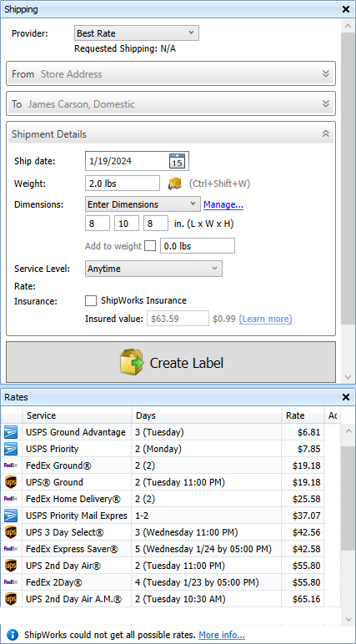Click the Rate column header
The width and height of the screenshot is (356, 644).
click(x=303, y=415)
